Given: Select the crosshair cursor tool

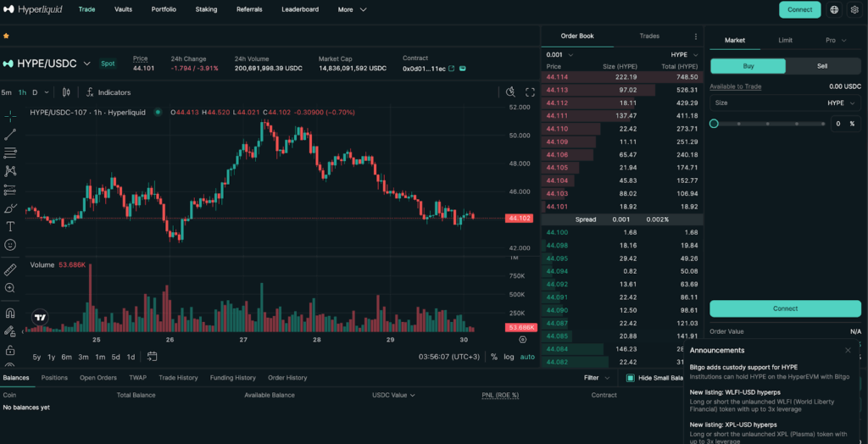Looking at the screenshot, I should coord(10,116).
